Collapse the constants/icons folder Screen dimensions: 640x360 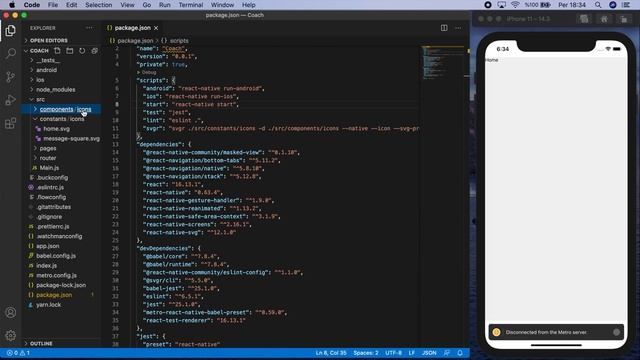tap(61, 119)
